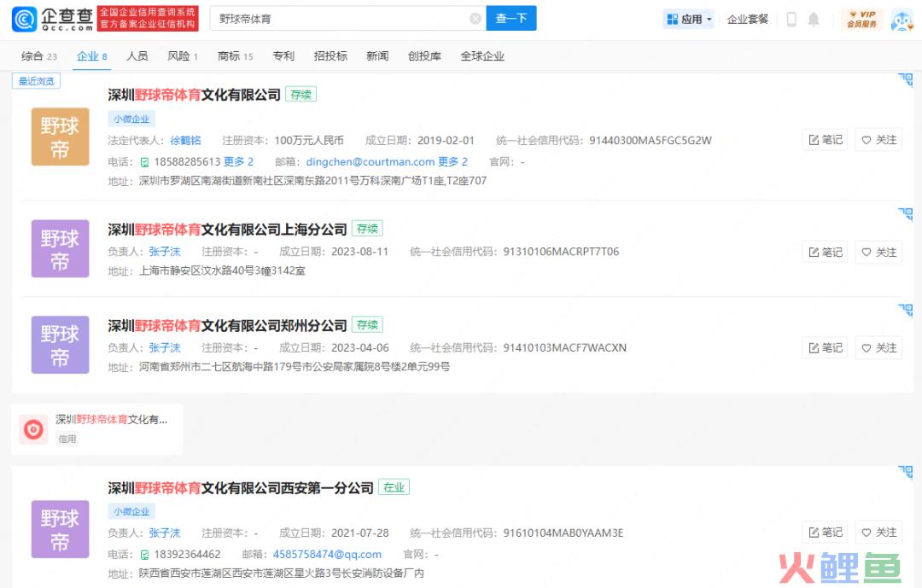Click the Qcc.com logo icon
Image resolution: width=922 pixels, height=588 pixels.
tap(24, 20)
